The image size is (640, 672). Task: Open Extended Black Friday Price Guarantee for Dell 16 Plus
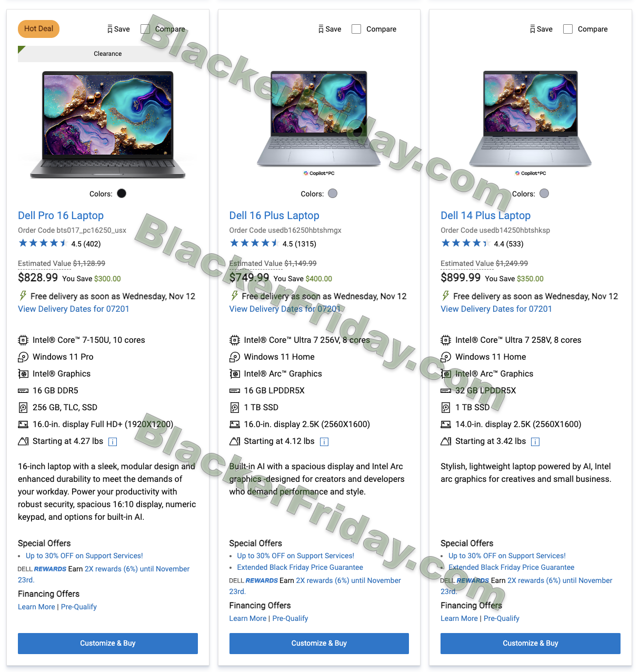click(300, 568)
